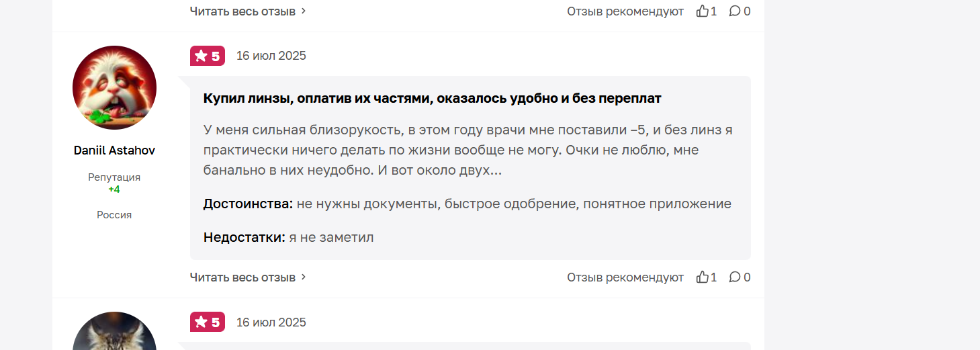
Task: Click the truncated review text about близорукость
Action: [468, 150]
